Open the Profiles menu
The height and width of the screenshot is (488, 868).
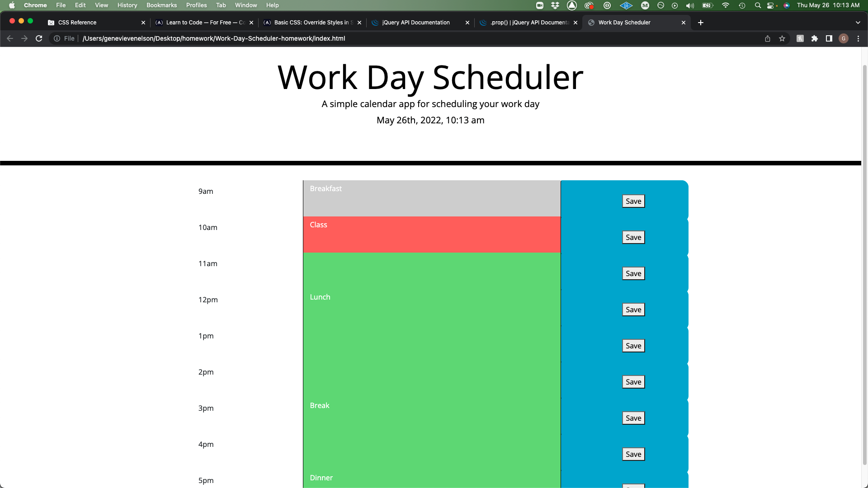coord(196,5)
